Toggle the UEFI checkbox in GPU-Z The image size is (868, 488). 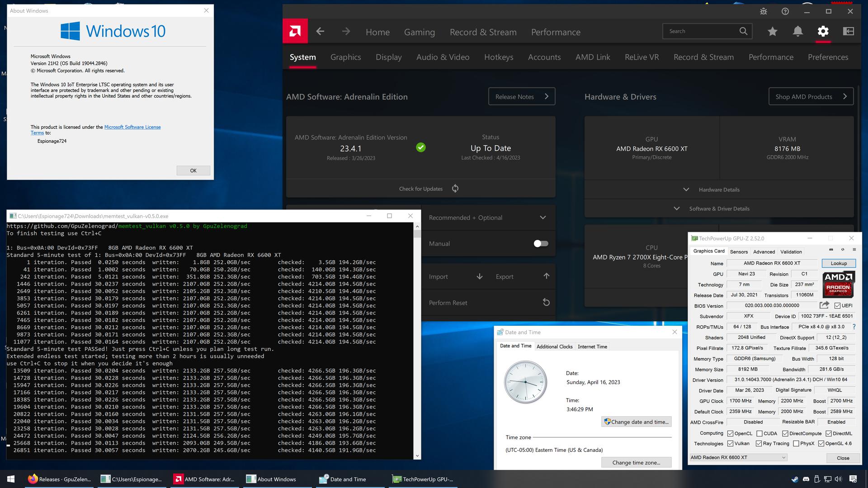click(837, 306)
